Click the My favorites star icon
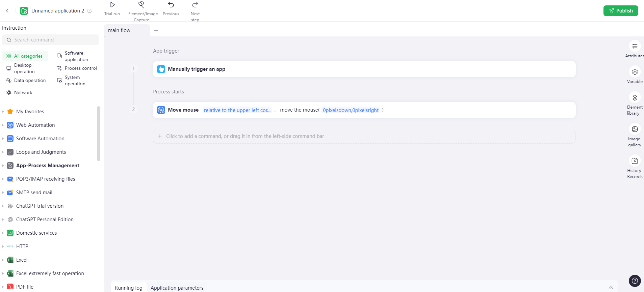 [x=10, y=112]
